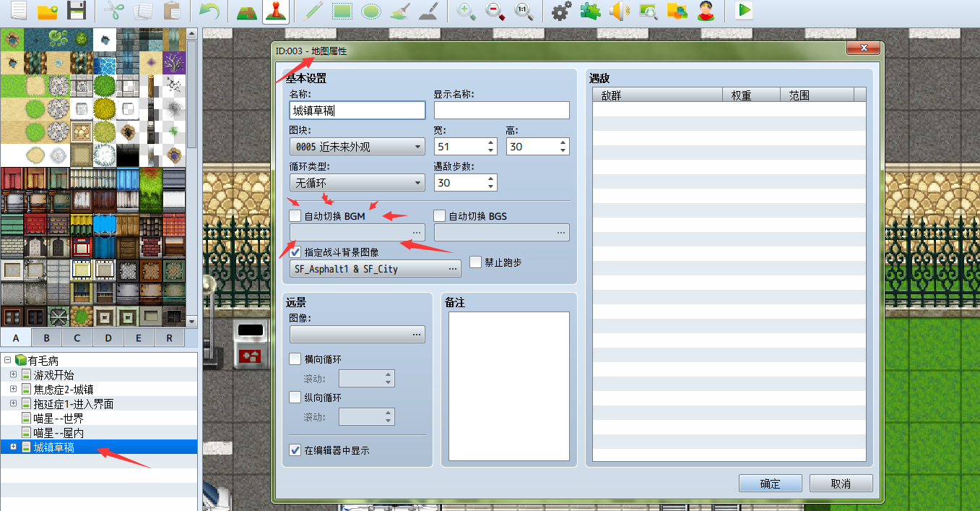
Task: Increase the 宽 width value stepper
Action: pos(491,142)
